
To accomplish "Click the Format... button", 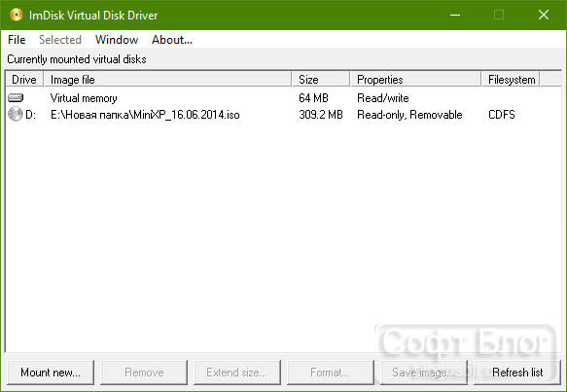I will pos(331,373).
